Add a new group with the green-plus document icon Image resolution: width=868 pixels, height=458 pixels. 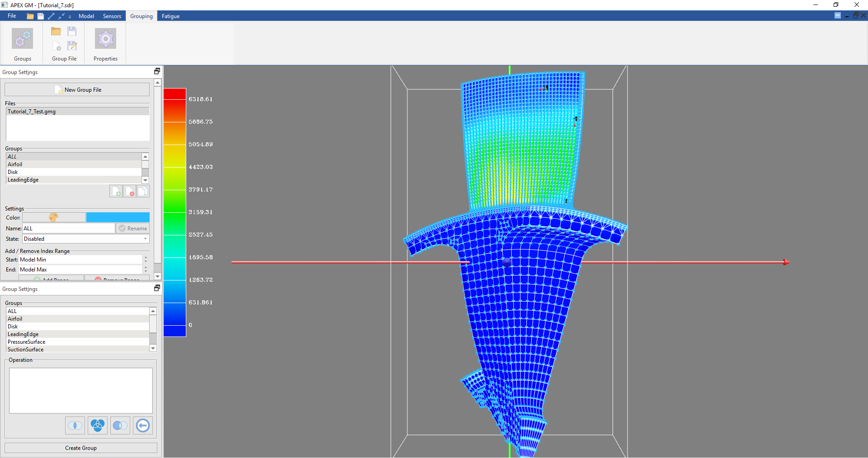click(x=116, y=191)
